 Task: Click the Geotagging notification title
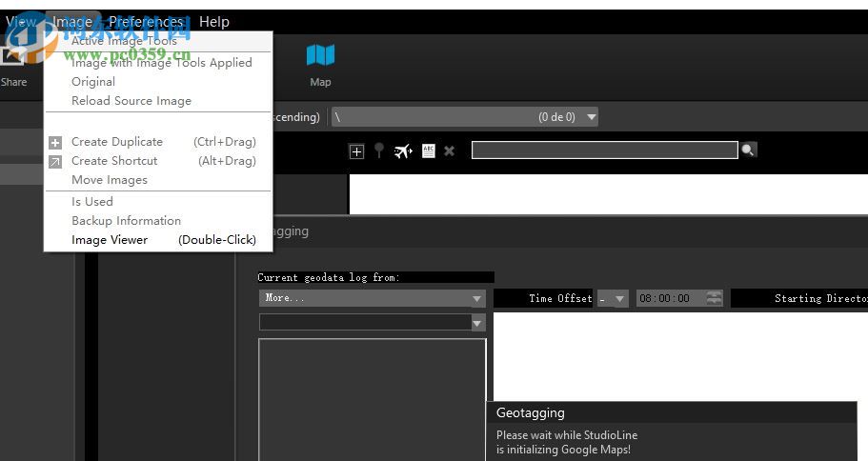tap(531, 412)
